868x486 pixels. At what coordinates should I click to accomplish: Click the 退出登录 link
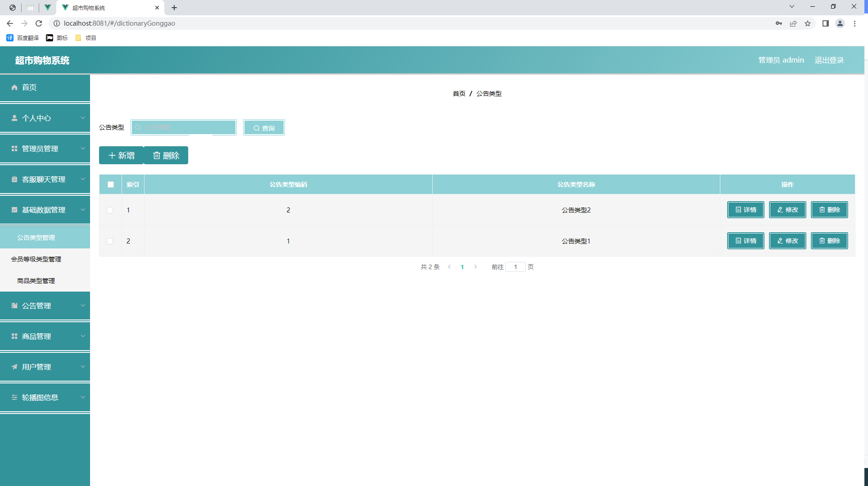[x=829, y=60]
